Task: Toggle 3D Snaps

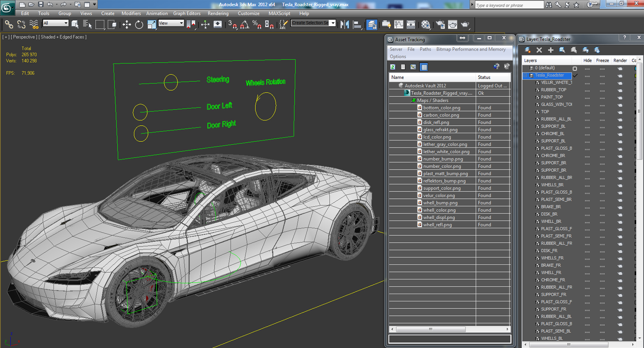Action: [232, 24]
